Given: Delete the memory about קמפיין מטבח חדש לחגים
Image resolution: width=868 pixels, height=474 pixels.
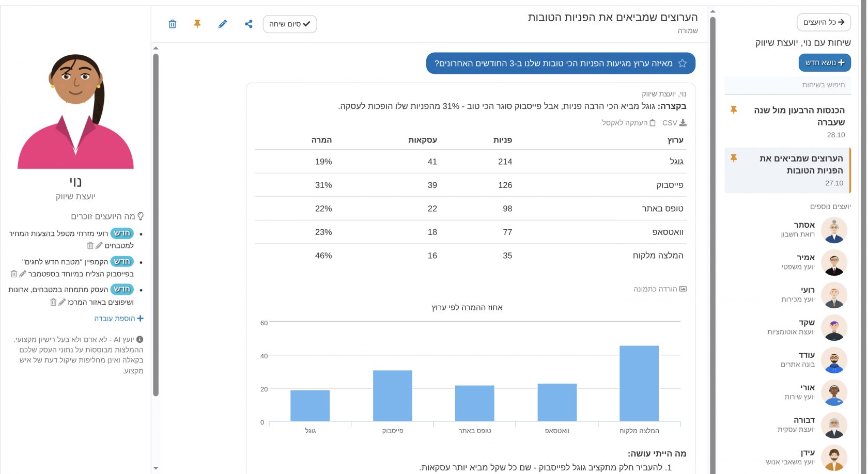Looking at the screenshot, I should coord(14,274).
